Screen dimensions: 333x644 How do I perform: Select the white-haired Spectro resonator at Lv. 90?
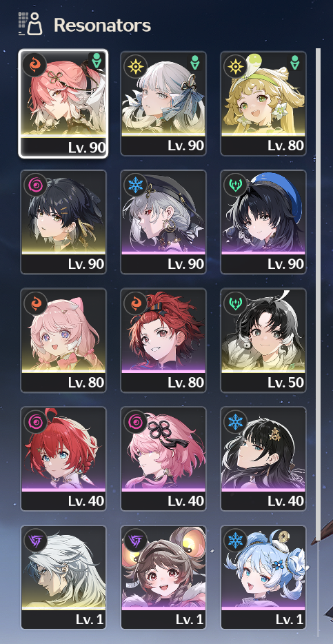pos(163,103)
